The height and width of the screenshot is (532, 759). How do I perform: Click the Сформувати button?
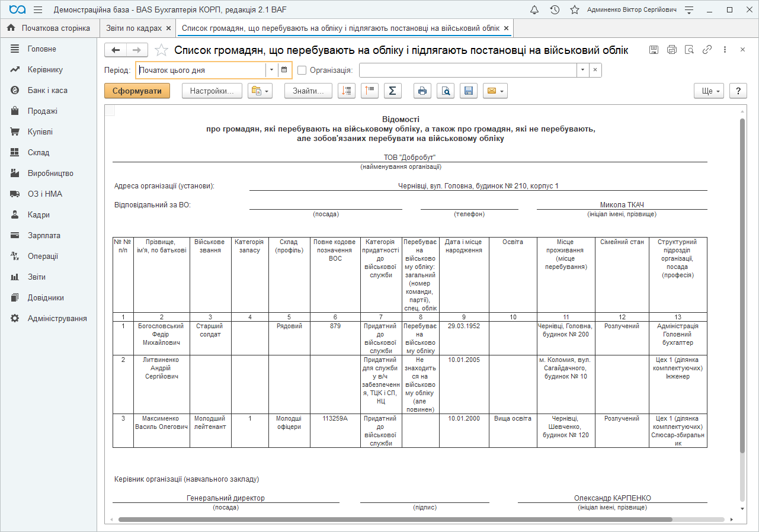click(137, 91)
